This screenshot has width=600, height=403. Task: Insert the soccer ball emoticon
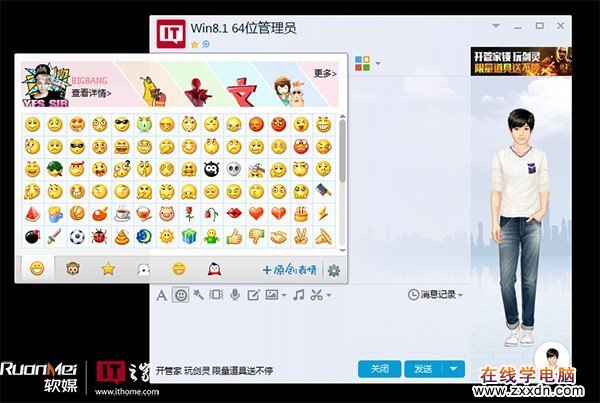[x=77, y=237]
